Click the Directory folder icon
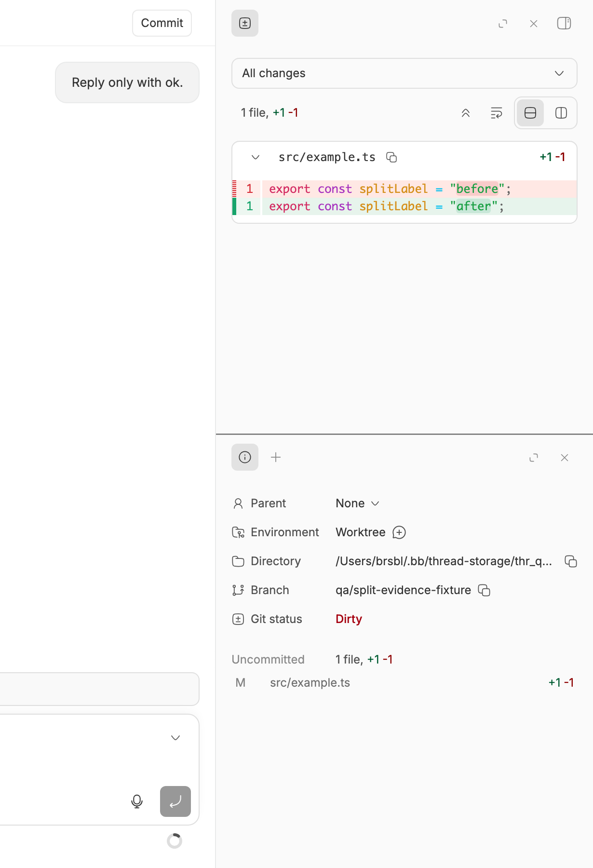Screen dimensions: 593x868 (x=238, y=561)
